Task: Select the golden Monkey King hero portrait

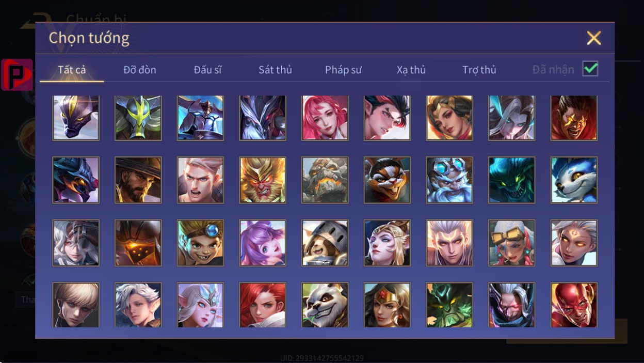Action: [263, 180]
